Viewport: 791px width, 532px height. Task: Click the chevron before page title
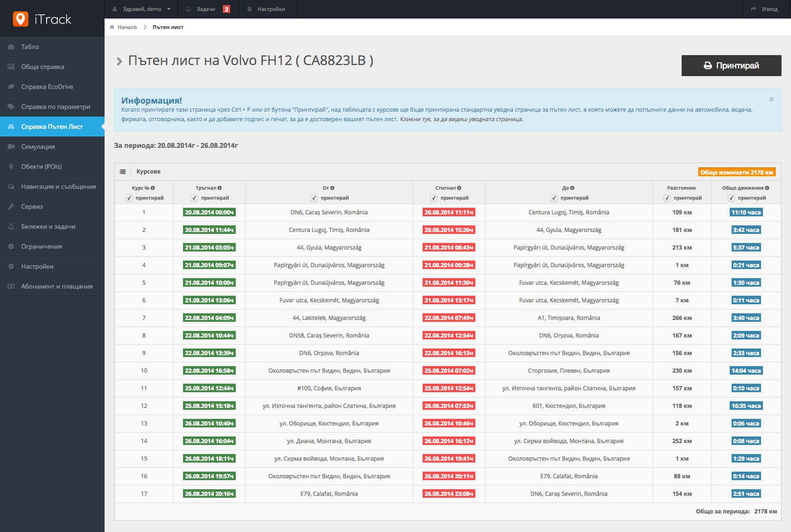(119, 61)
